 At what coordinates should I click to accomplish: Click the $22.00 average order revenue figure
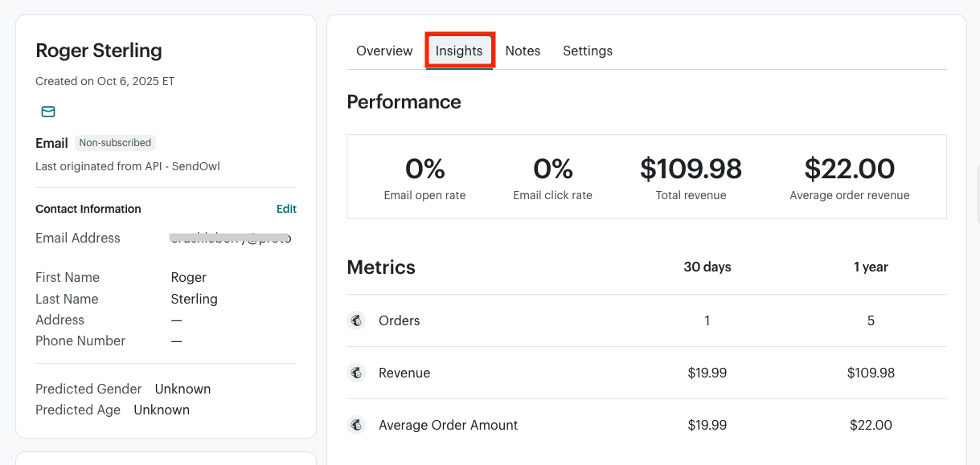pyautogui.click(x=850, y=169)
